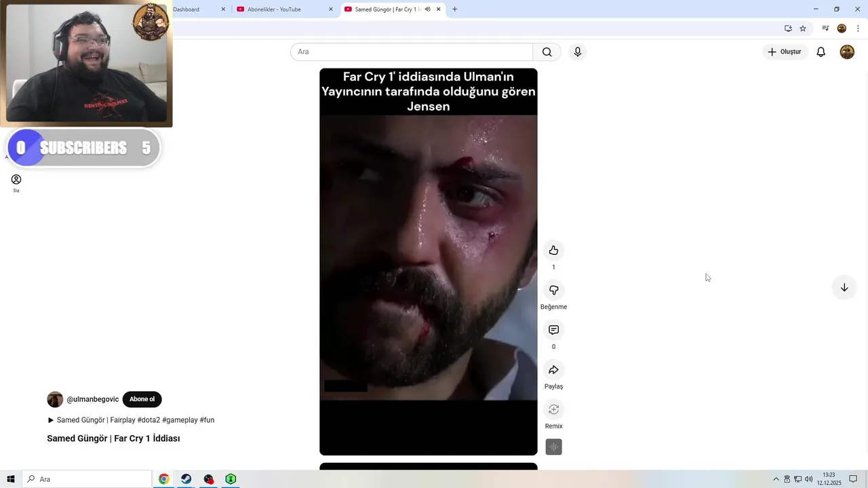The height and width of the screenshot is (488, 868).
Task: Open the #gameplay hashtag link
Action: point(180,420)
